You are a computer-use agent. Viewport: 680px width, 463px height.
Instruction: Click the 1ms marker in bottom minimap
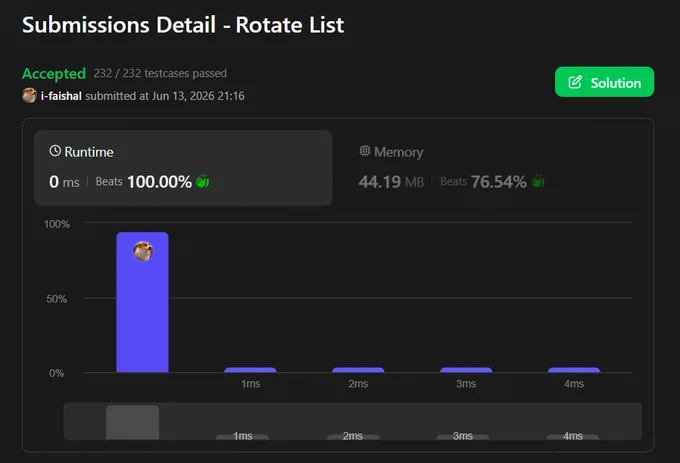242,436
